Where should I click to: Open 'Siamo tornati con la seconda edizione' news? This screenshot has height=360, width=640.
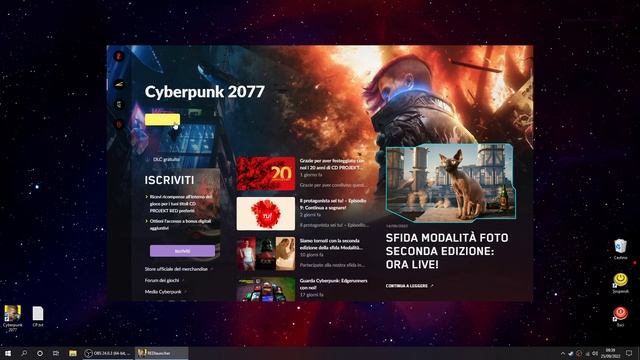[x=331, y=244]
